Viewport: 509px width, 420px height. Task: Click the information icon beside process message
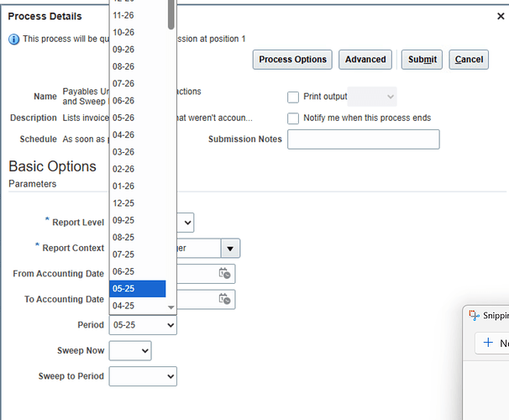click(x=13, y=39)
